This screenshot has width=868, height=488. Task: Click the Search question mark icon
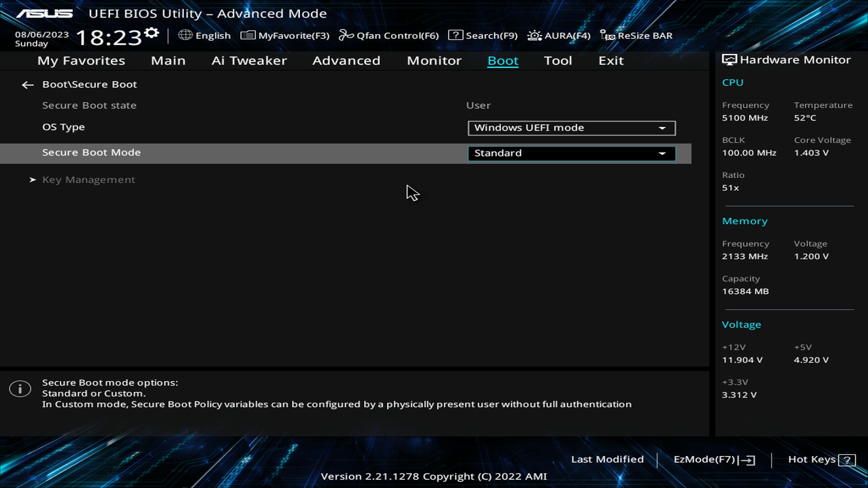[455, 35]
